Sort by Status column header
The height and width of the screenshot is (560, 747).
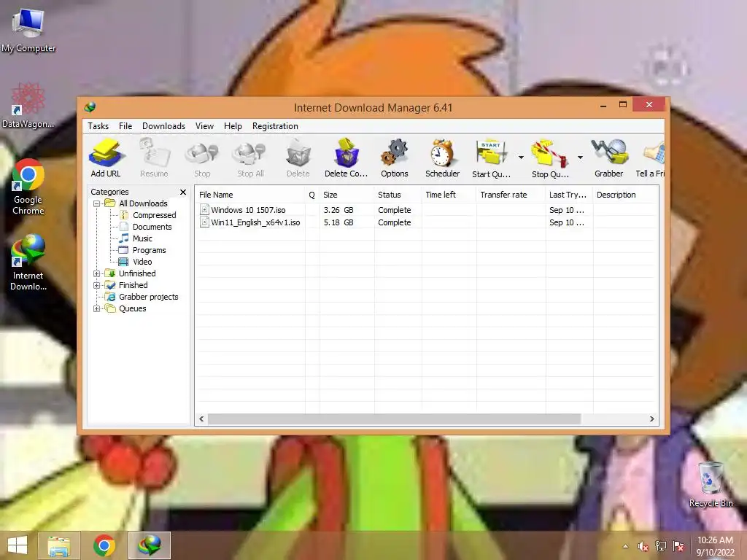click(x=398, y=195)
